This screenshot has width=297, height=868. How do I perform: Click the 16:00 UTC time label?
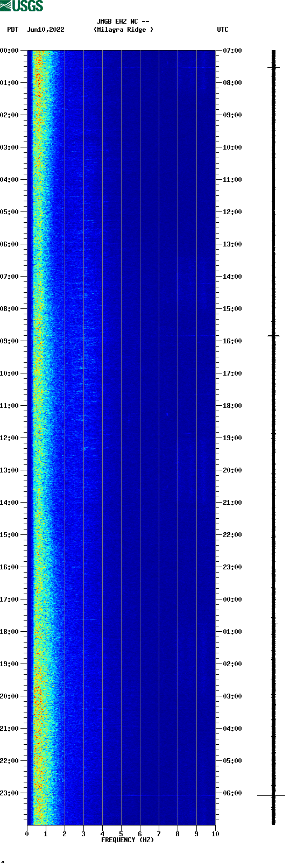pyautogui.click(x=232, y=341)
